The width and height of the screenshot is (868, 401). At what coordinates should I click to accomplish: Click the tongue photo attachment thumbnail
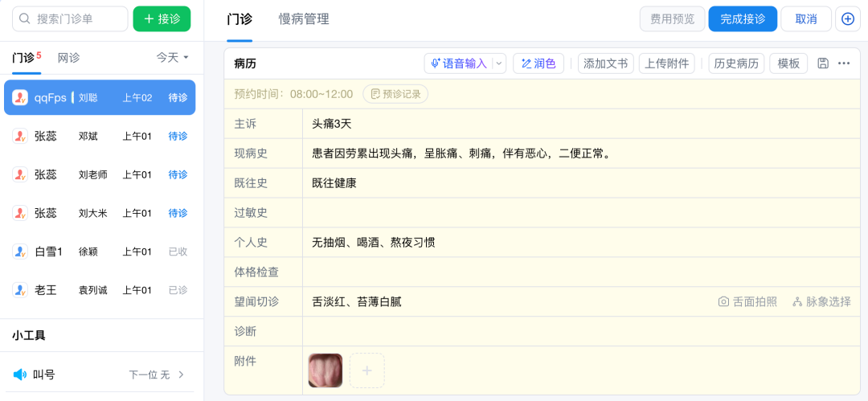click(x=325, y=370)
